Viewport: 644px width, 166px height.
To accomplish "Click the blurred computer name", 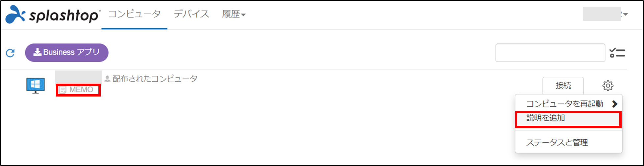I will (78, 78).
